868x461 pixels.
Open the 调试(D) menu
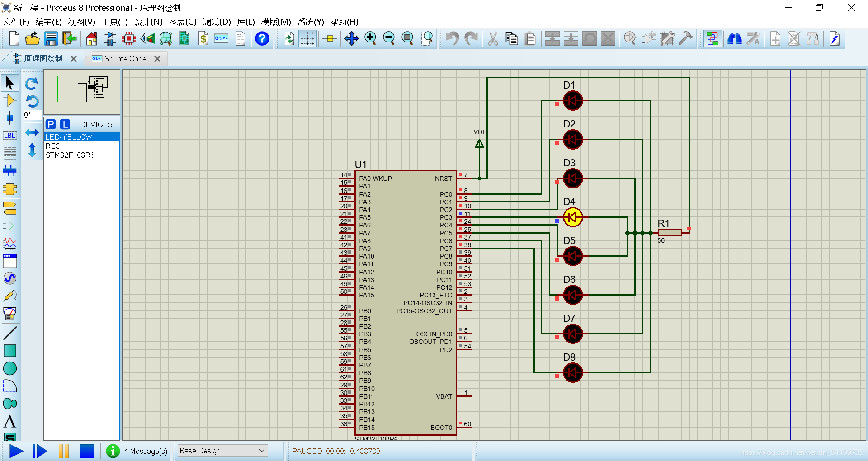point(217,22)
